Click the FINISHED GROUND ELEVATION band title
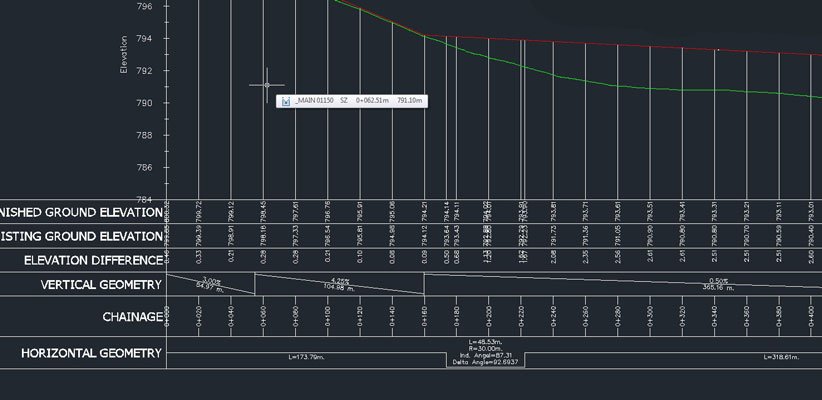The width and height of the screenshot is (822, 400). point(80,212)
